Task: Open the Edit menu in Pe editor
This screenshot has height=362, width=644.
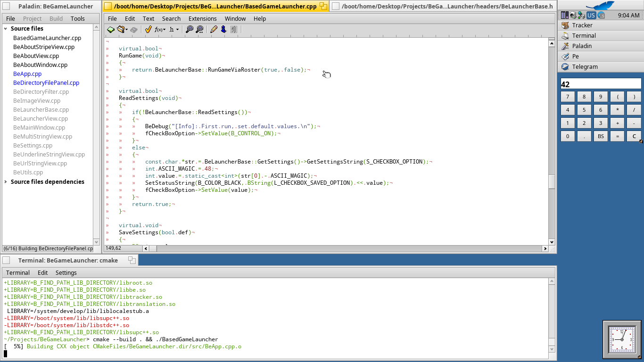Action: pos(130,19)
